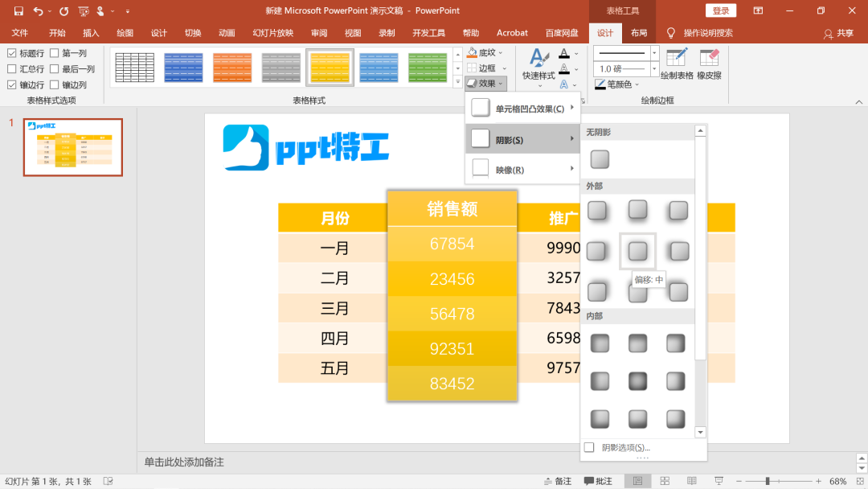The width and height of the screenshot is (868, 489).
Task: Click the notes area 单击此处添加备注
Action: 184,462
